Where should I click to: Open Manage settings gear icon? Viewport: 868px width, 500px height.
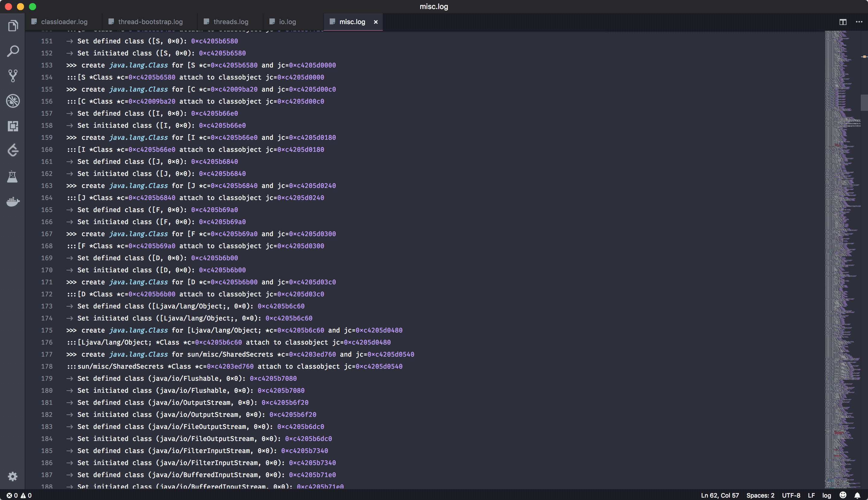point(13,476)
